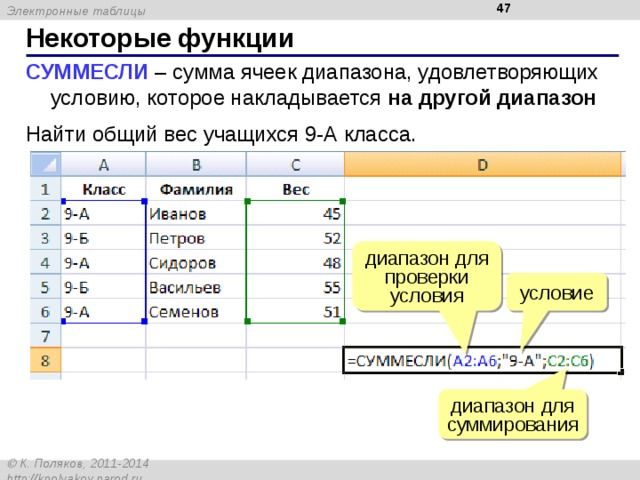Select row 1 header
This screenshot has width=640, height=480.
click(46, 189)
